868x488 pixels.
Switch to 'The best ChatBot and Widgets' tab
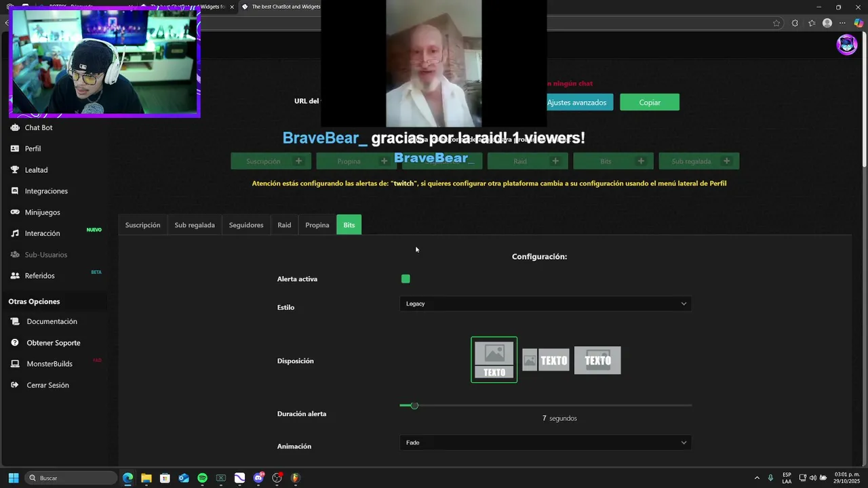coord(285,7)
